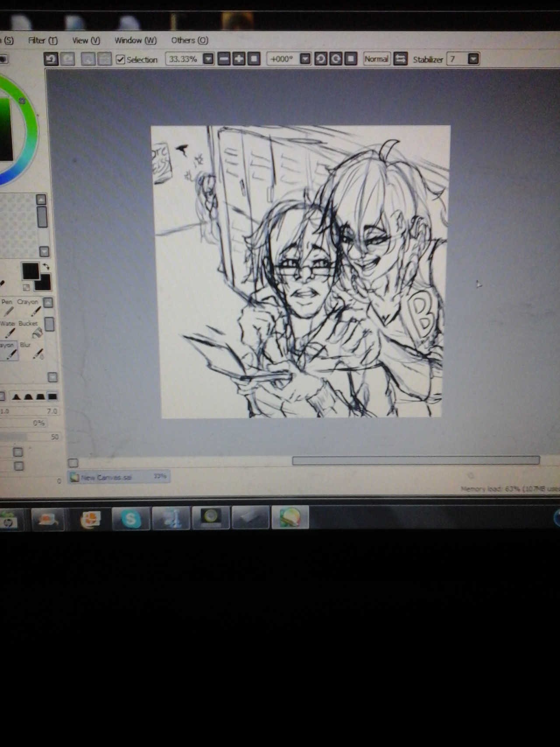
Task: Click the foreground black color swatch
Action: coord(30,271)
